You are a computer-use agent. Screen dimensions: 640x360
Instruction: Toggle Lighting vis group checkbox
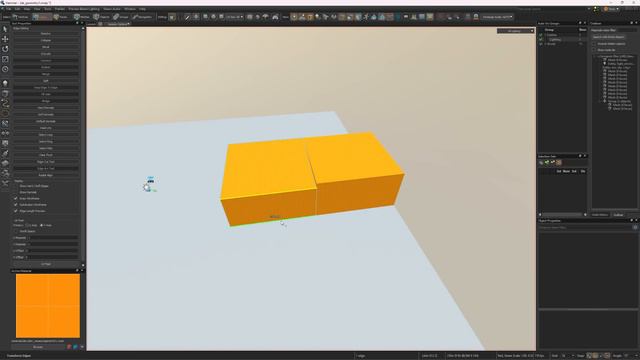pos(541,40)
